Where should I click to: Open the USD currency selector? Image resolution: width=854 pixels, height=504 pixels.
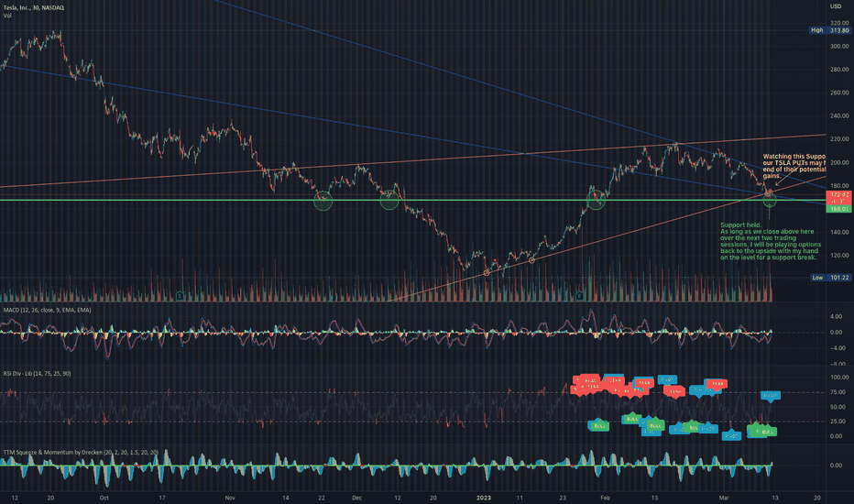836,6
